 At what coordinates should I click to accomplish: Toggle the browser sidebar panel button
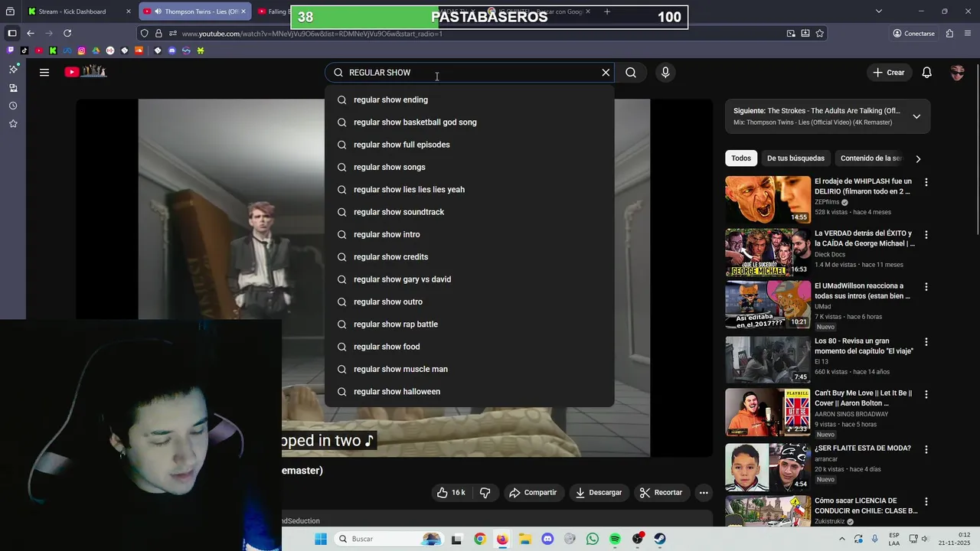[12, 33]
